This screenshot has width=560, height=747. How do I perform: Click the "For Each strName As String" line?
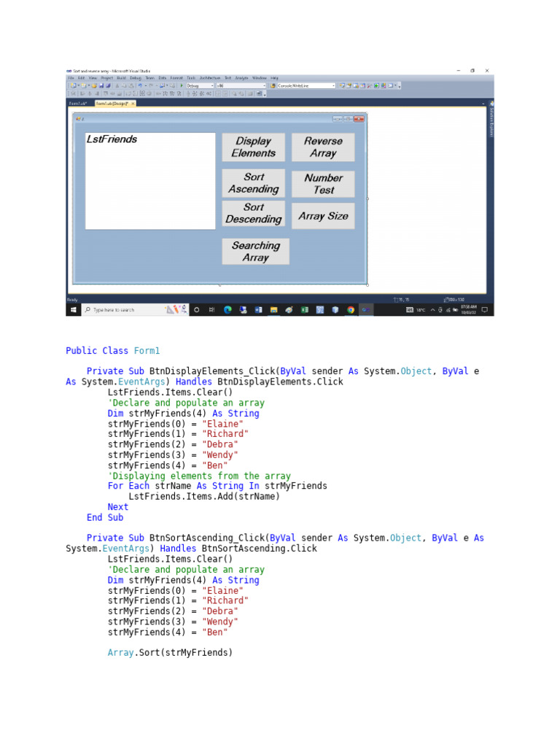pyautogui.click(x=217, y=486)
